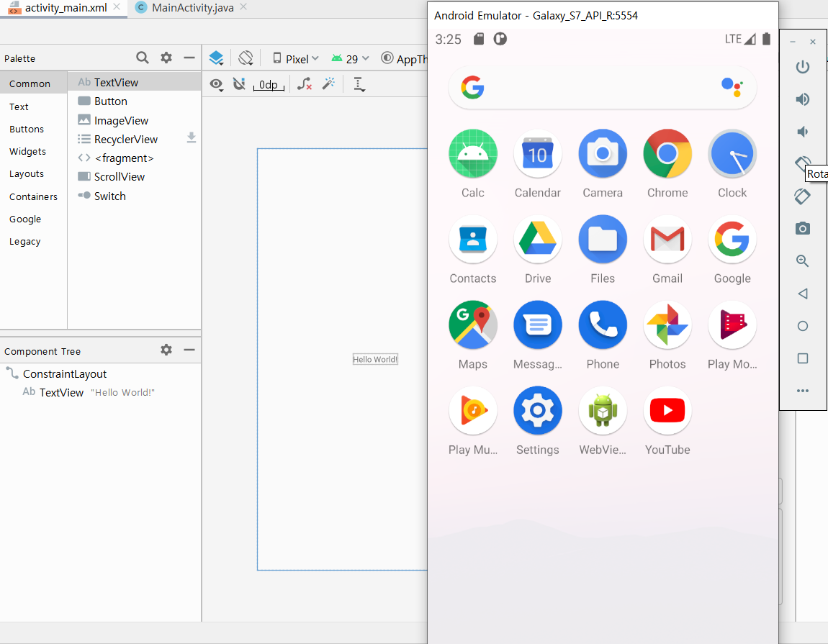Click the emulator back triangle button
Screen dimensions: 828x644
pyautogui.click(x=803, y=294)
